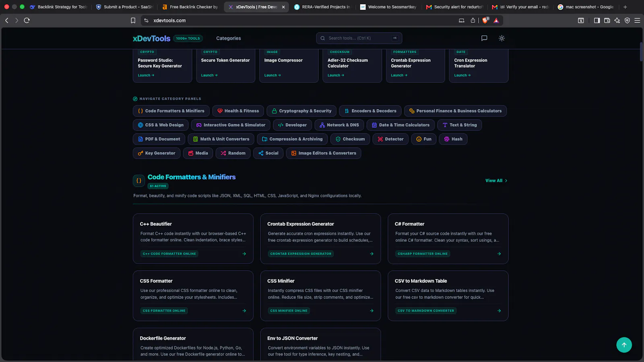Select Detector category chip
This screenshot has width=644, height=362.
390,139
